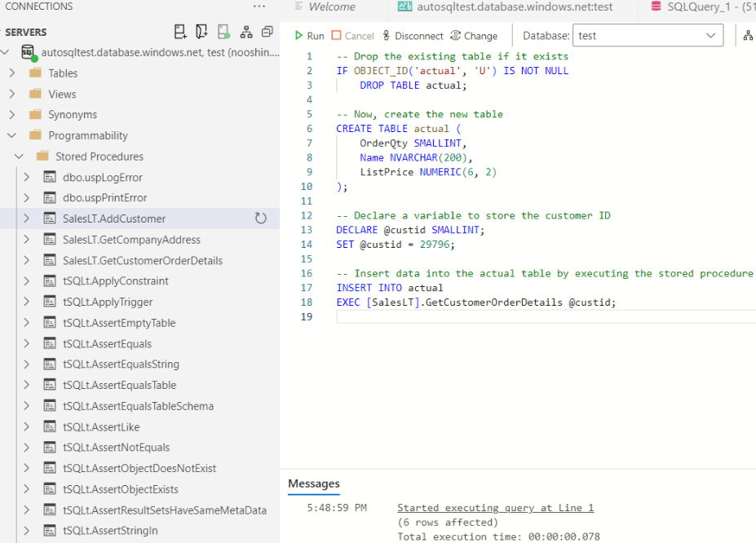This screenshot has height=543, width=756.
Task: Click the network-tree icon right of Database dropdown
Action: (748, 36)
